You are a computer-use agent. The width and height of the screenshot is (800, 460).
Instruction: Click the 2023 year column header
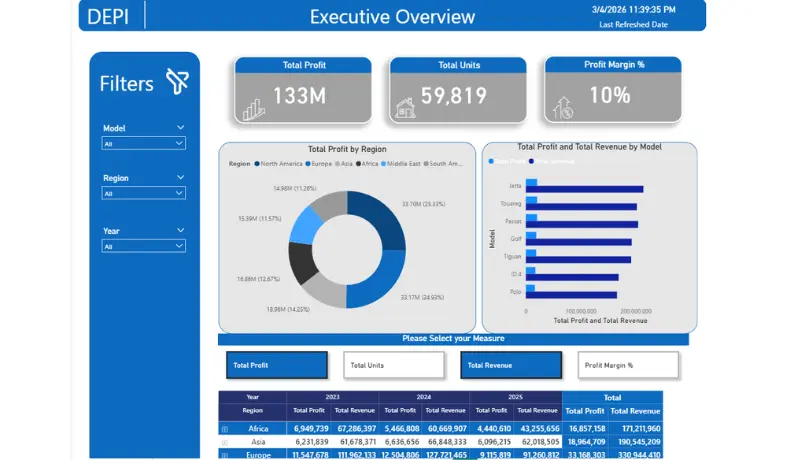coord(332,397)
